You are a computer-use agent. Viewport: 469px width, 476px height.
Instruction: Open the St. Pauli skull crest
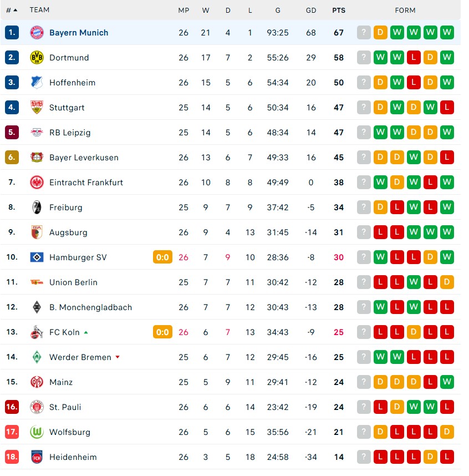click(37, 407)
